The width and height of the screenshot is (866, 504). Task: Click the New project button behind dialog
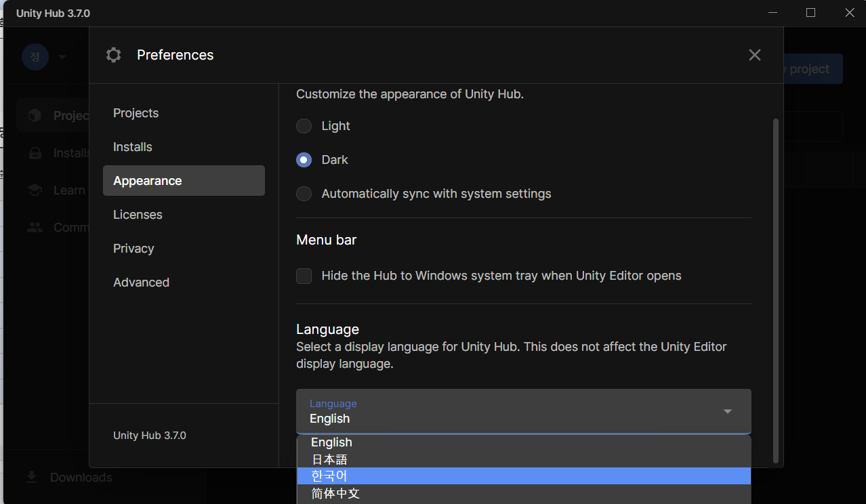point(813,69)
